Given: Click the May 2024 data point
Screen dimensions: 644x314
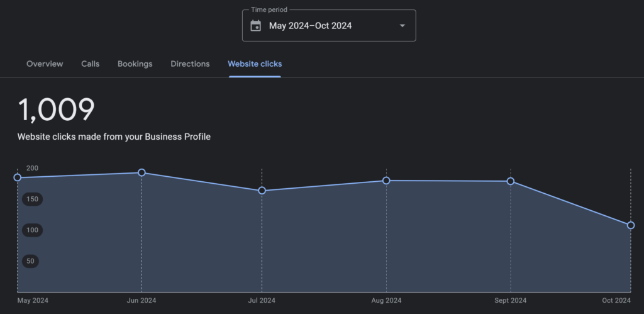Looking at the screenshot, I should 17,177.
